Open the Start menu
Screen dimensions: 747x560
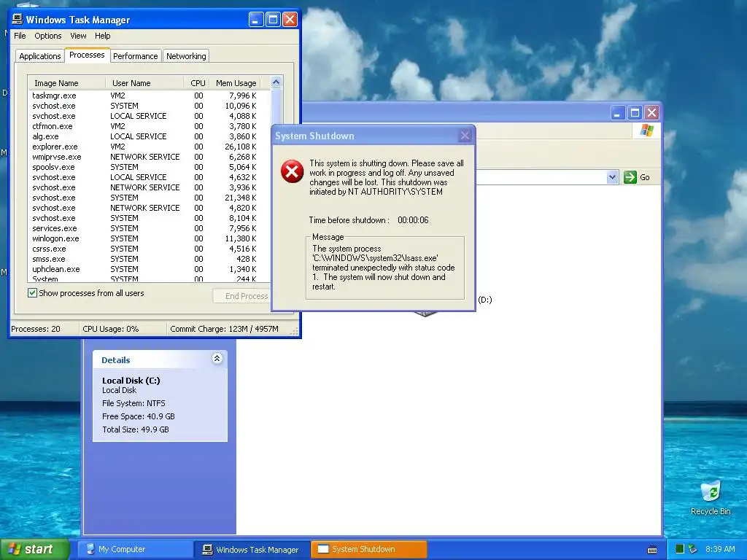pos(35,549)
